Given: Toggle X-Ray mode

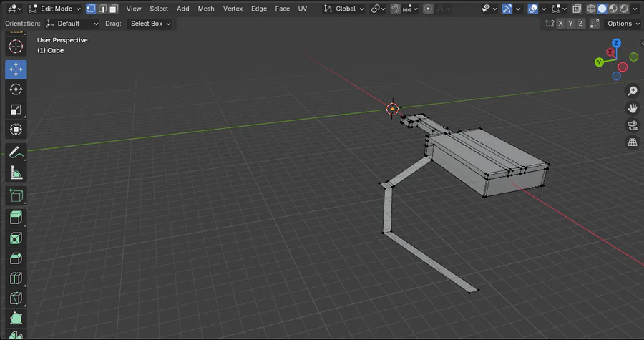Looking at the screenshot, I should click(x=577, y=9).
